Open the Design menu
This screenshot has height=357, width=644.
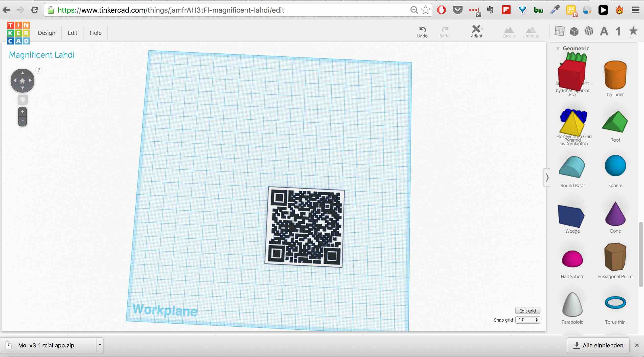click(47, 33)
